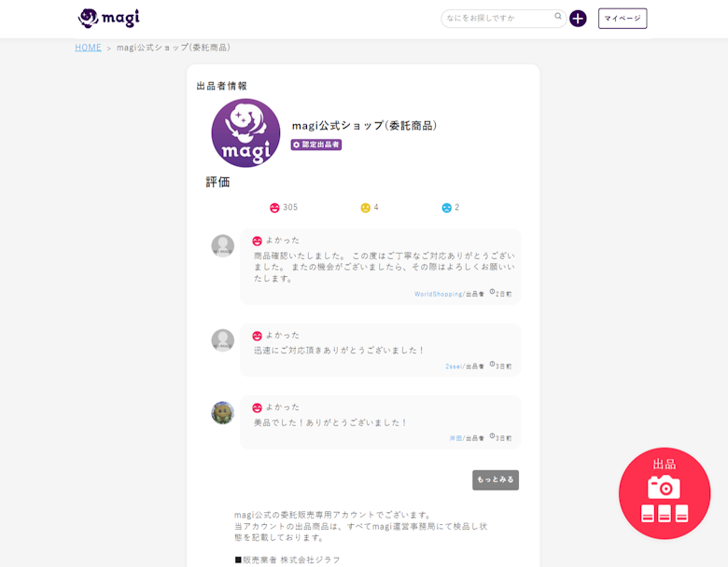
Task: Open 2ssei reviewer profile link
Action: [454, 366]
